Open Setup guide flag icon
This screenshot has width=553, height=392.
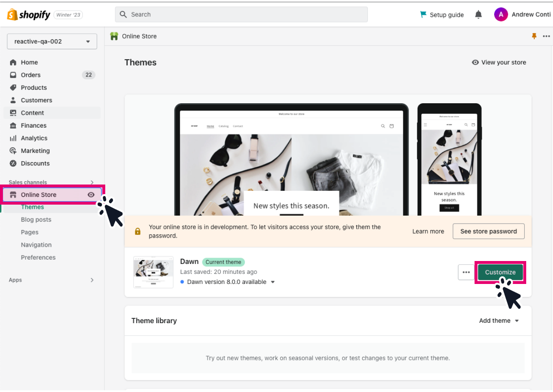coord(423,14)
